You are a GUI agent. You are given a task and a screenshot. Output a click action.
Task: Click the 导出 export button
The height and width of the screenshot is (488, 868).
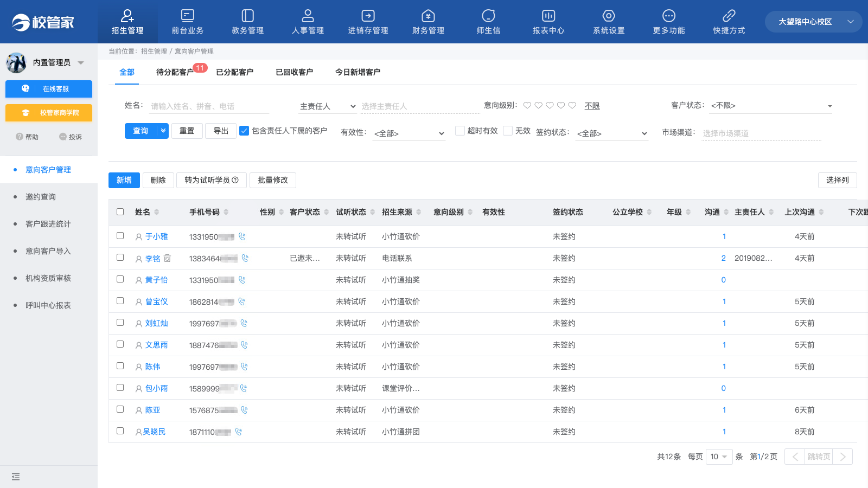click(x=221, y=131)
